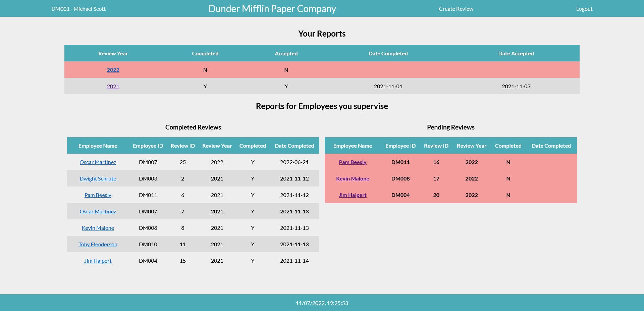644x311 pixels.
Task: Click the Pending Reviews heading
Action: click(451, 127)
